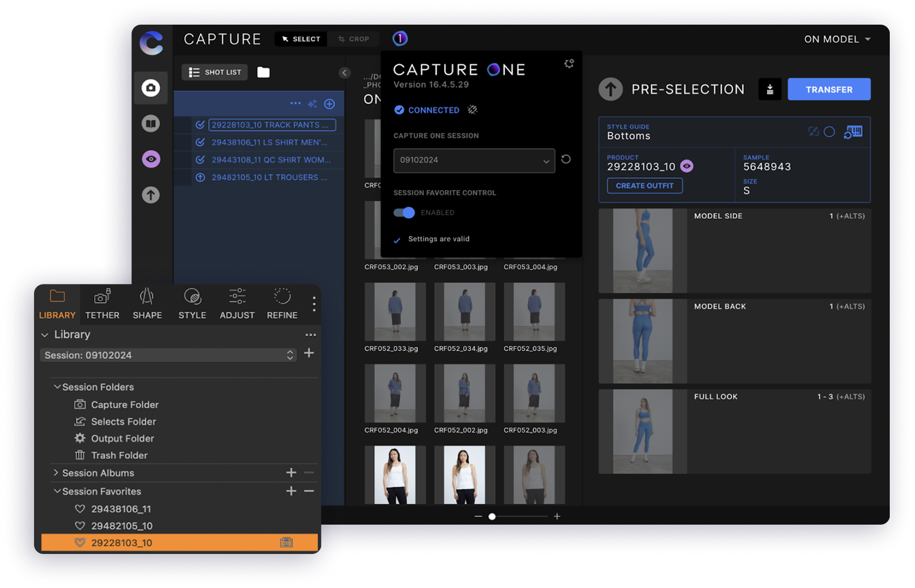Click the sparkle auto icon in shot list header
915x588 pixels.
[x=312, y=104]
